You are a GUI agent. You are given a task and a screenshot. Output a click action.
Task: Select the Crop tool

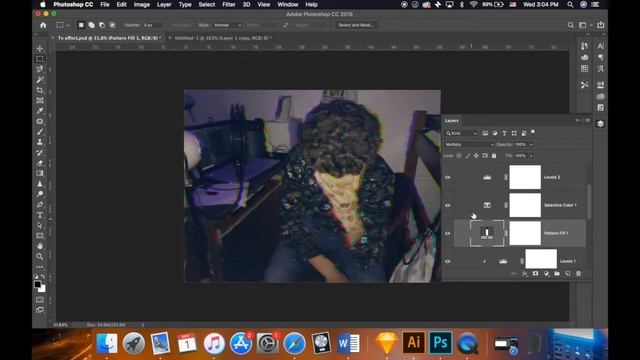40,90
